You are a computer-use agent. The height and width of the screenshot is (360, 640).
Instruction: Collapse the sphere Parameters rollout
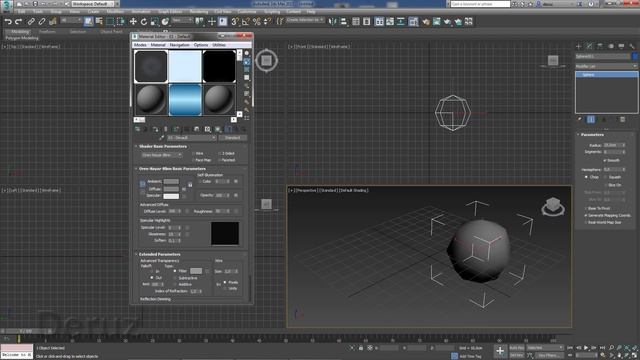(x=578, y=134)
